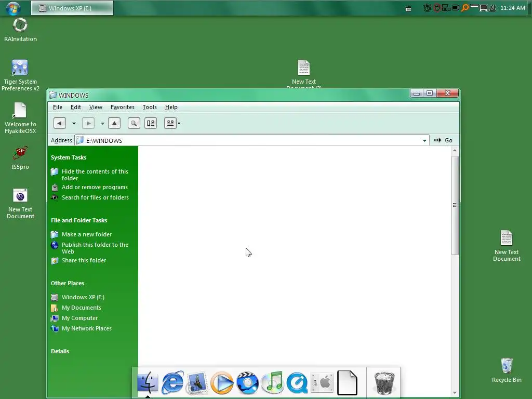Collapse the System Tasks section header
This screenshot has width=532, height=399.
69,157
